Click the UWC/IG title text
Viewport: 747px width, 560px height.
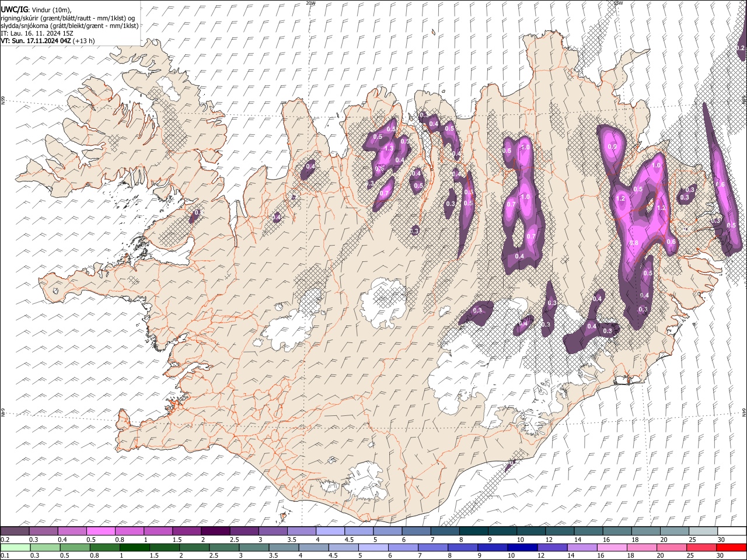[14, 10]
